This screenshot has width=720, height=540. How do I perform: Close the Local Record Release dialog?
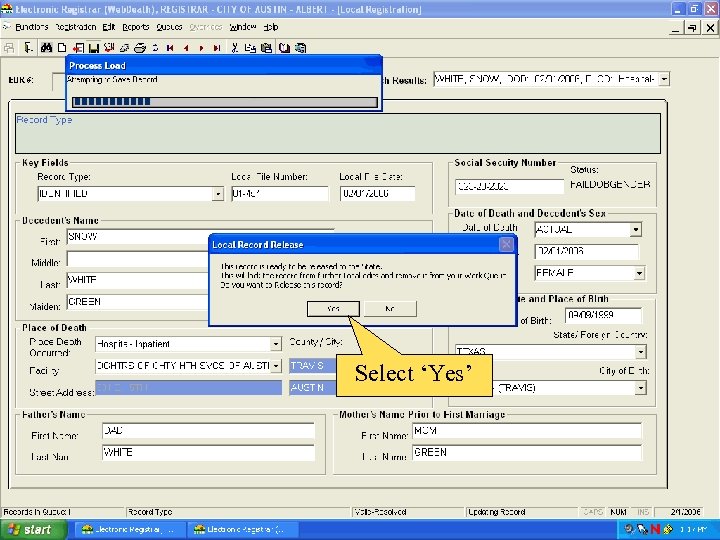click(506, 244)
